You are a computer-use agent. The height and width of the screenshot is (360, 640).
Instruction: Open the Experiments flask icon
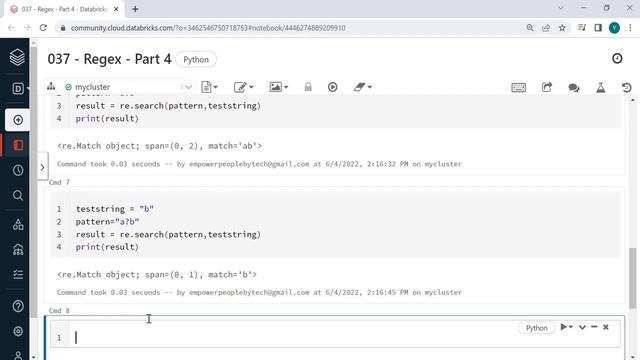point(601,87)
